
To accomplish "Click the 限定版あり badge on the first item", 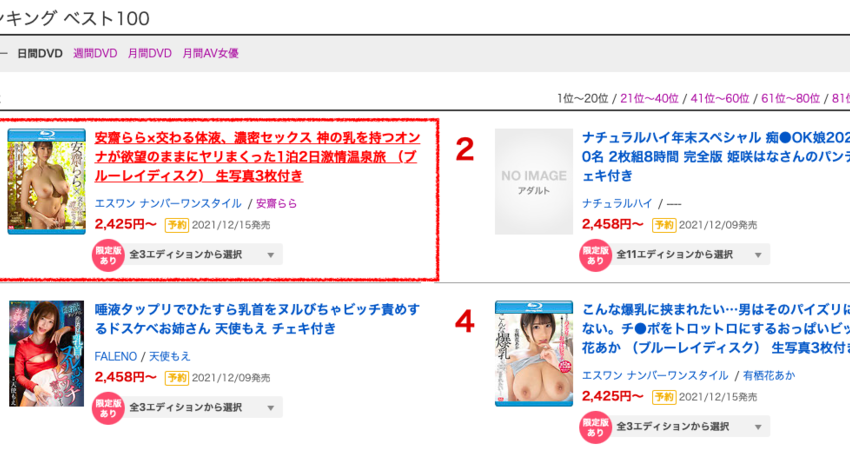I will point(108,255).
